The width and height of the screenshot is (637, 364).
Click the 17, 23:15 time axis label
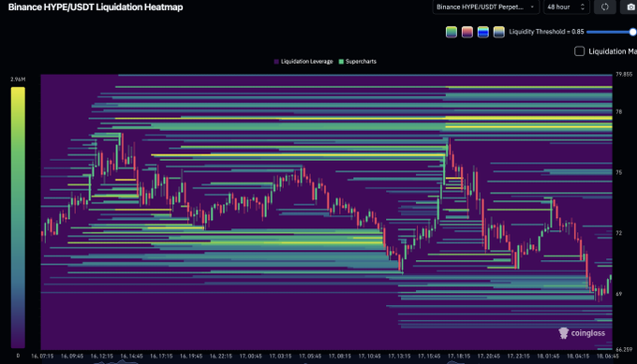[518, 357]
